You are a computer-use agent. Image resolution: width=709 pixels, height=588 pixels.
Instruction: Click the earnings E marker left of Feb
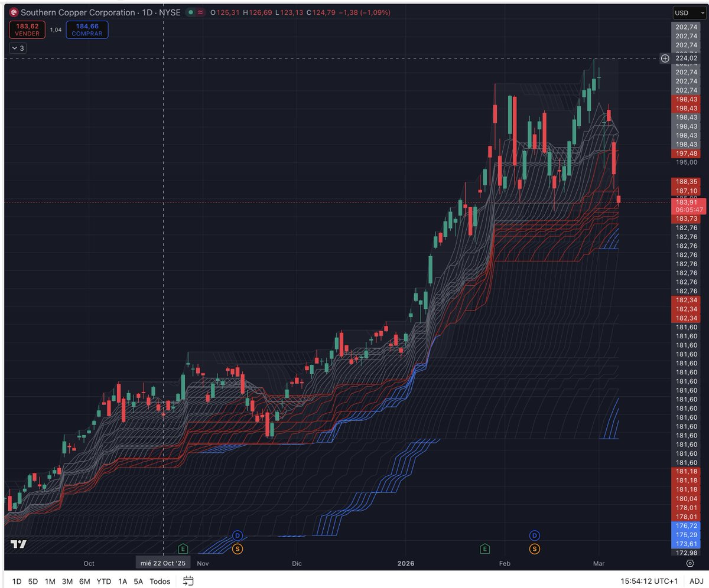(485, 549)
